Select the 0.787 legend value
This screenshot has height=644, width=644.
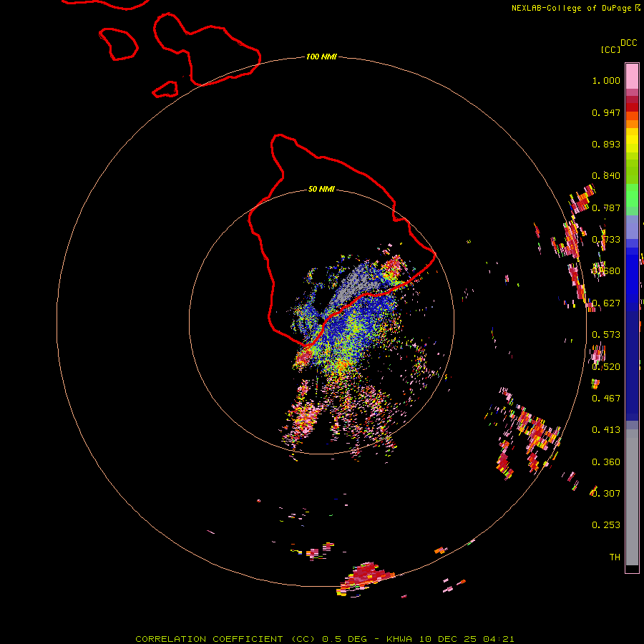(606, 208)
